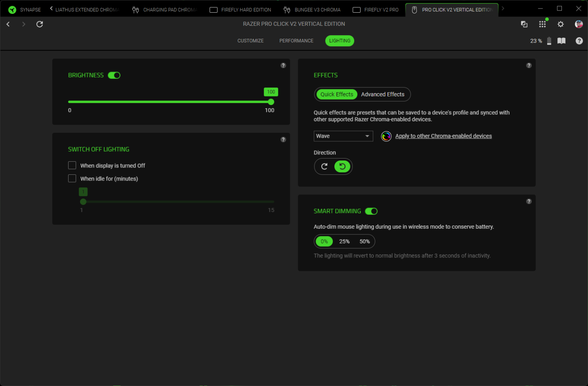Go back with the navigation back arrow
This screenshot has height=386, width=588.
pyautogui.click(x=8, y=24)
